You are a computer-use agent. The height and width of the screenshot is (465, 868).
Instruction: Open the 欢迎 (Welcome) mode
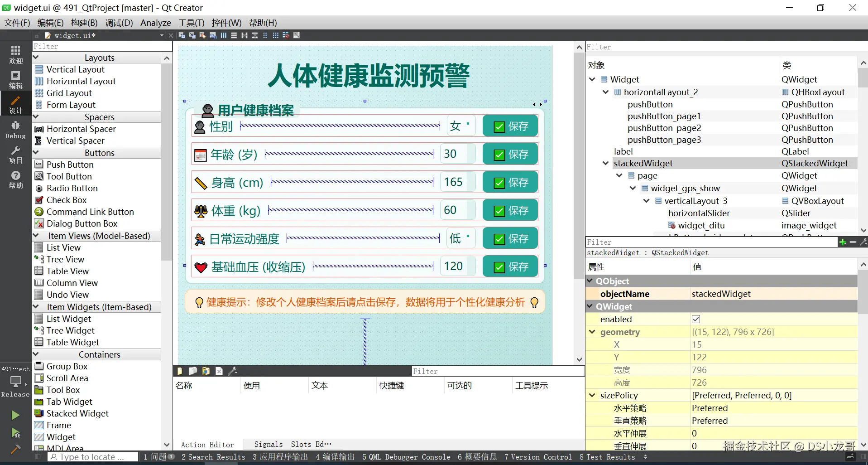[x=15, y=54]
